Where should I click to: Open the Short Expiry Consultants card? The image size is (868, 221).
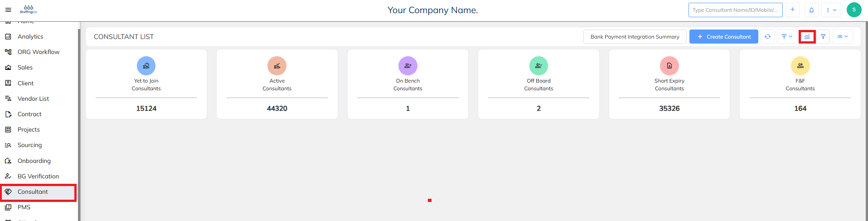[669, 84]
